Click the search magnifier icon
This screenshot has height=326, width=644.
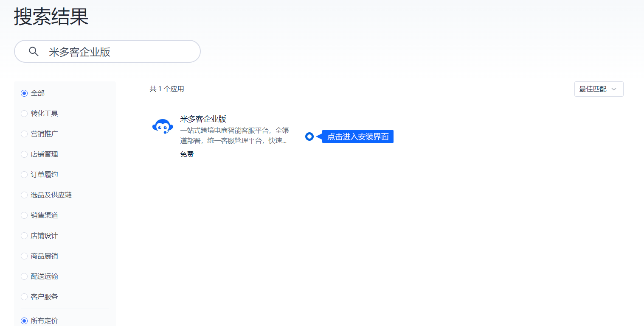pos(34,52)
